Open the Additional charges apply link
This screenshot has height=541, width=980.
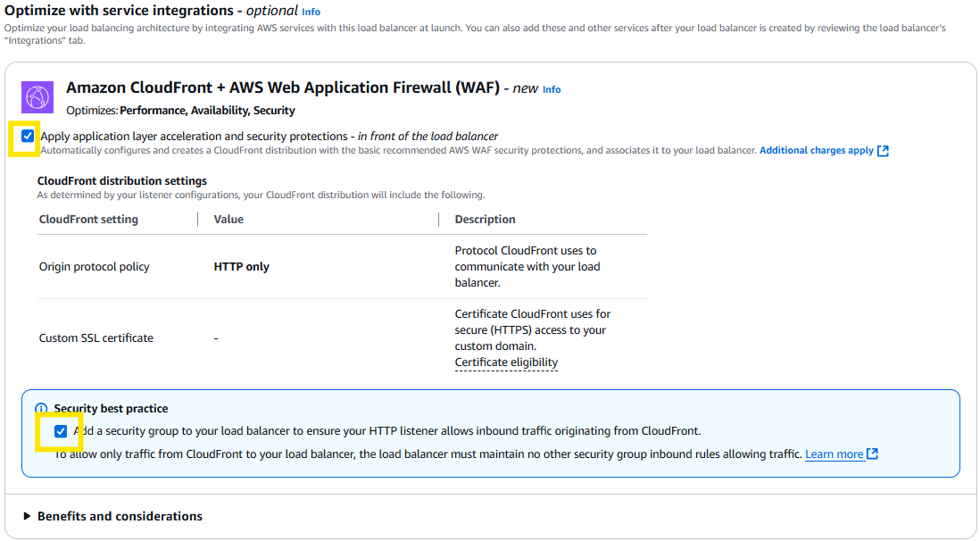pos(817,150)
